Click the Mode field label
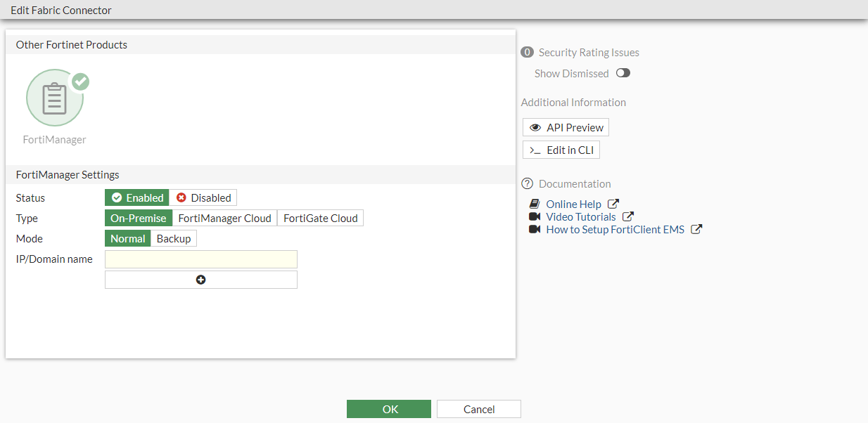868x423 pixels. pos(30,239)
